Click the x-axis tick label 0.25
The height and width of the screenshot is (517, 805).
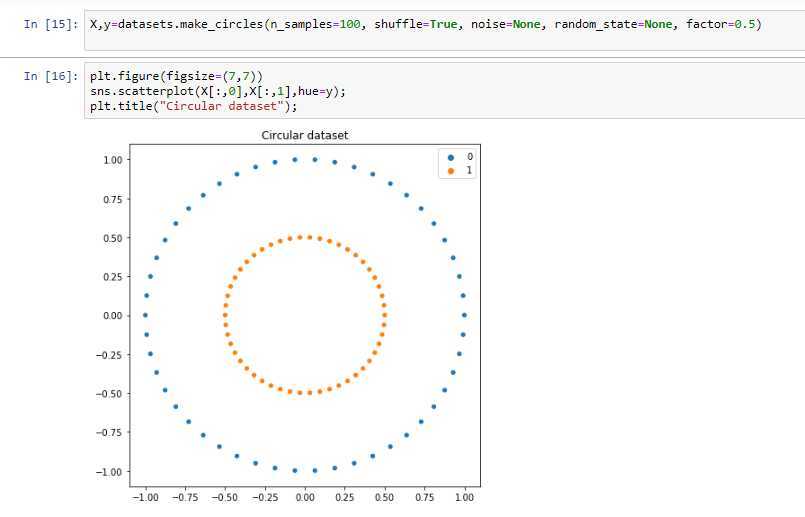[344, 497]
